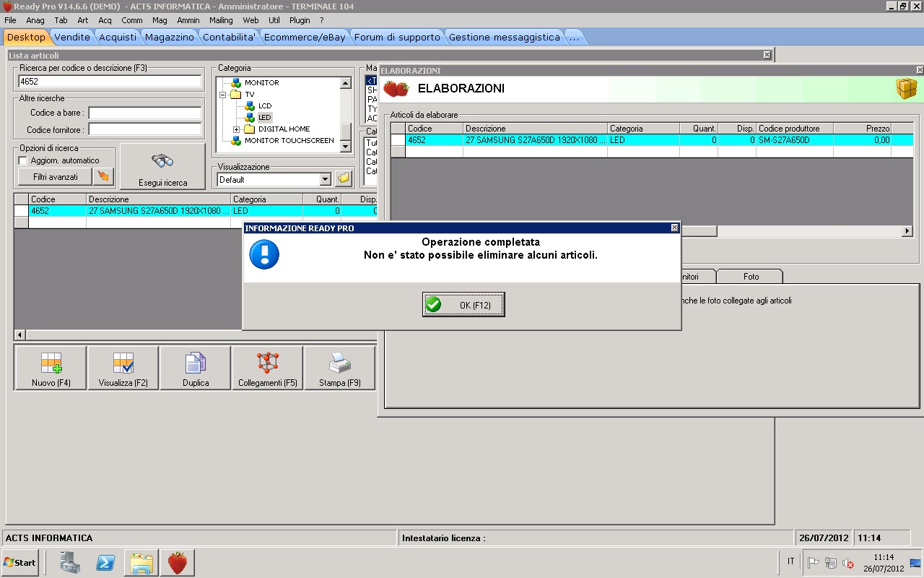Print with Stampa (F9)
The height and width of the screenshot is (578, 924).
[340, 368]
